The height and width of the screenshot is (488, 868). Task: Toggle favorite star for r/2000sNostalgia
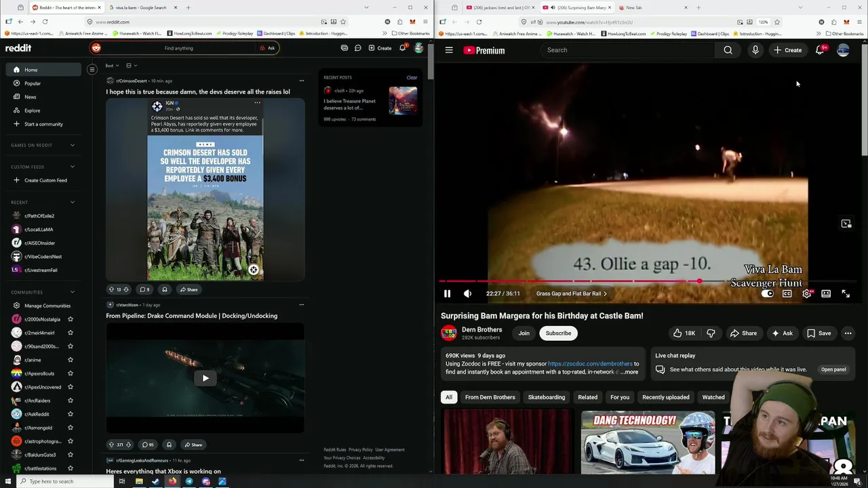tap(70, 319)
